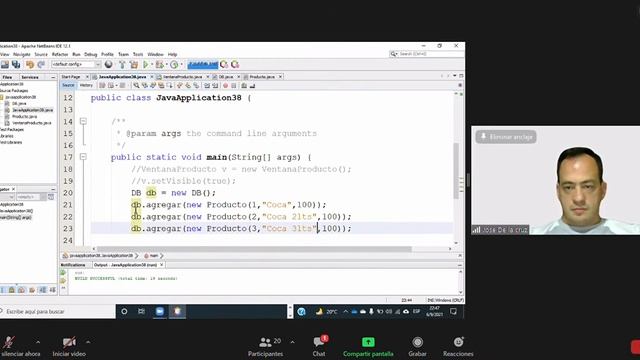Toggle the History view button
Screen dimensions: 640x360
tap(86, 85)
